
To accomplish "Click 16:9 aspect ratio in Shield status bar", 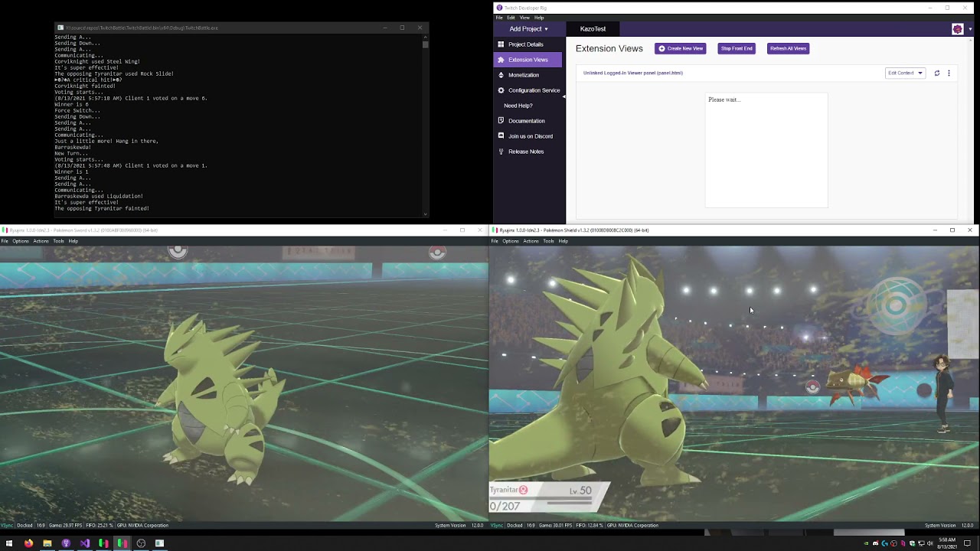I will click(x=530, y=525).
